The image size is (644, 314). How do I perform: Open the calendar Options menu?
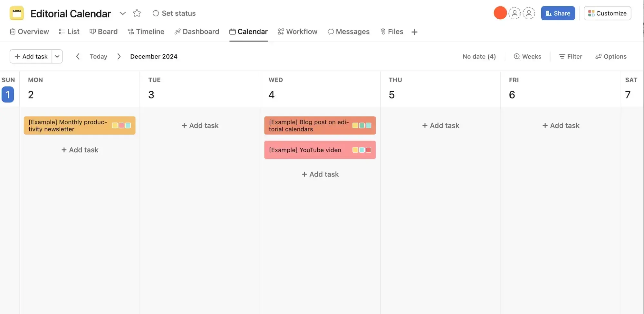pyautogui.click(x=611, y=56)
